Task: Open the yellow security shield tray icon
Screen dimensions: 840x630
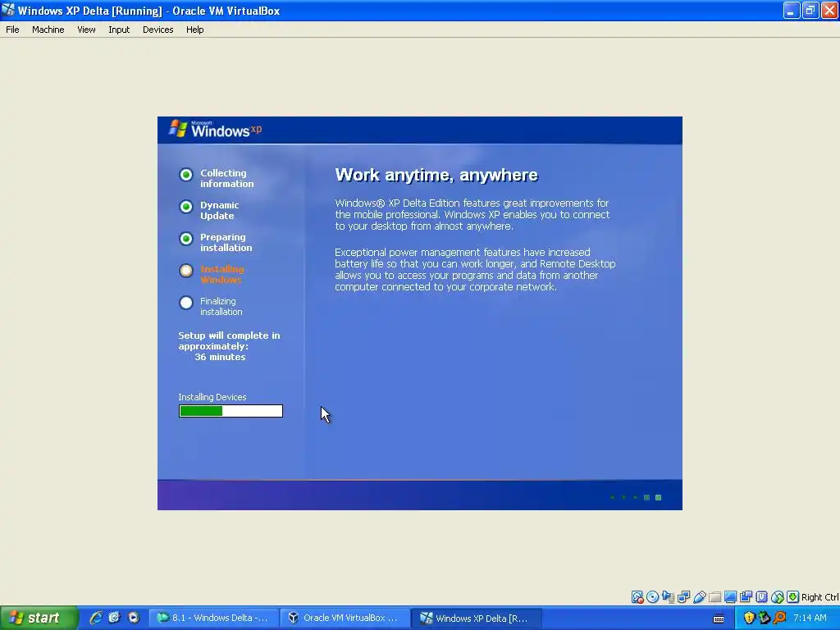Action: pyautogui.click(x=749, y=618)
